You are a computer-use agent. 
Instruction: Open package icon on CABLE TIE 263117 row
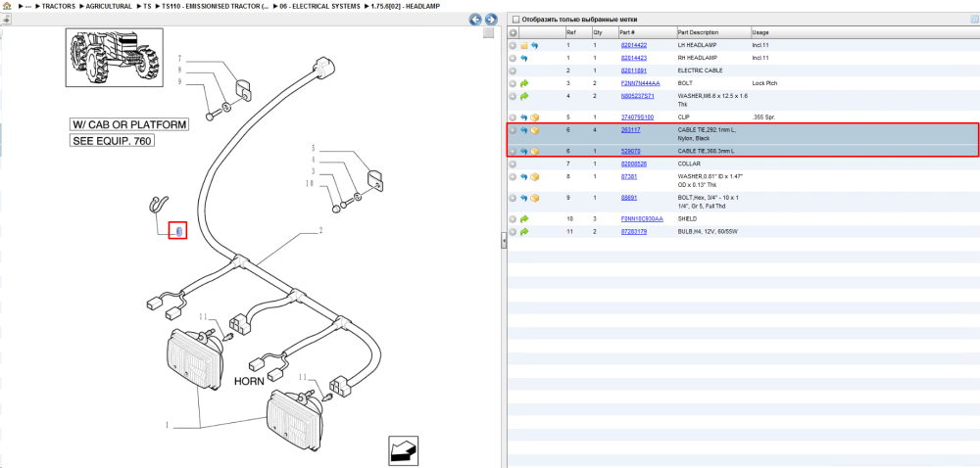click(x=535, y=130)
